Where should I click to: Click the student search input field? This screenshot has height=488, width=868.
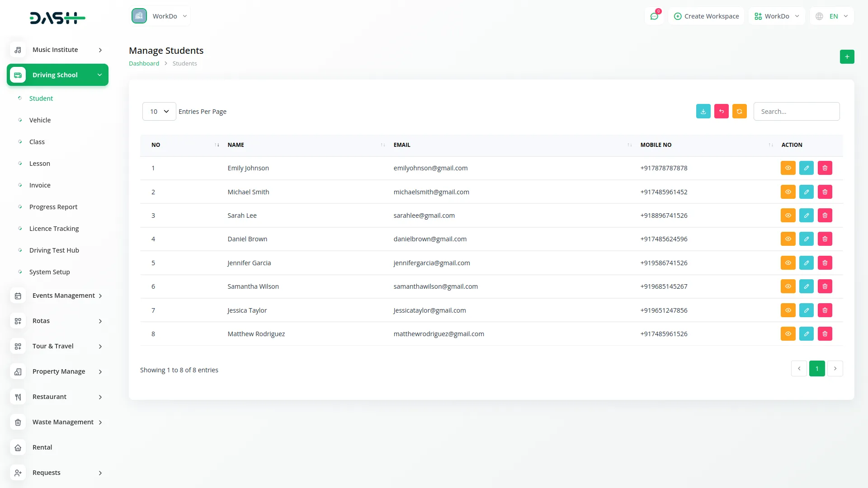coord(796,111)
